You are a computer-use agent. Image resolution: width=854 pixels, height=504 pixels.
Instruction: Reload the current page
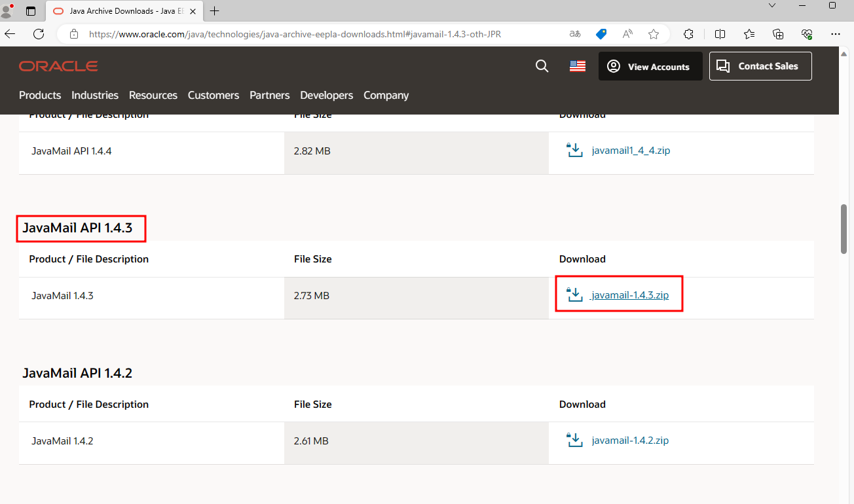point(39,34)
